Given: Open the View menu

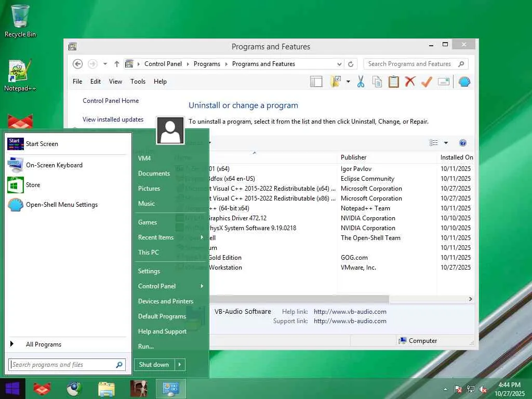Looking at the screenshot, I should tap(115, 82).
